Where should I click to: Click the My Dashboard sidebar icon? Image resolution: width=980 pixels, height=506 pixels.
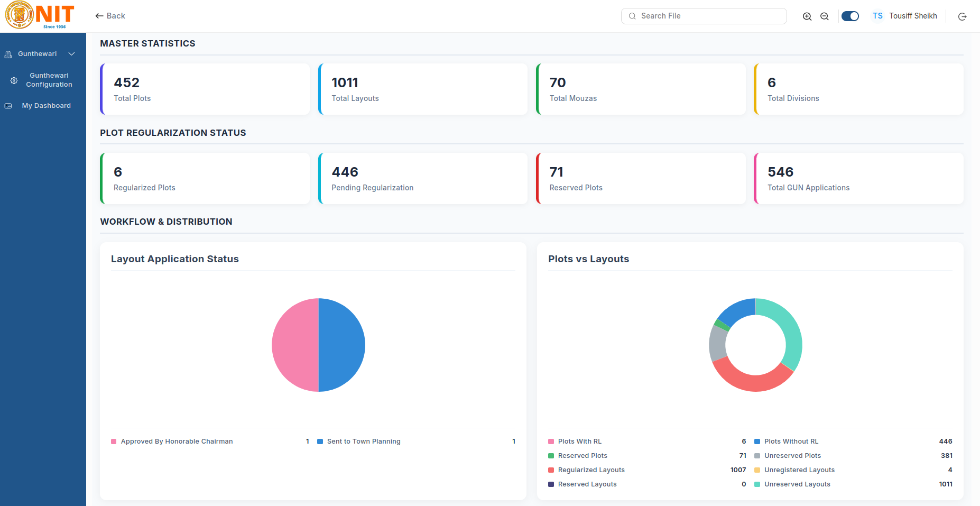[8, 106]
